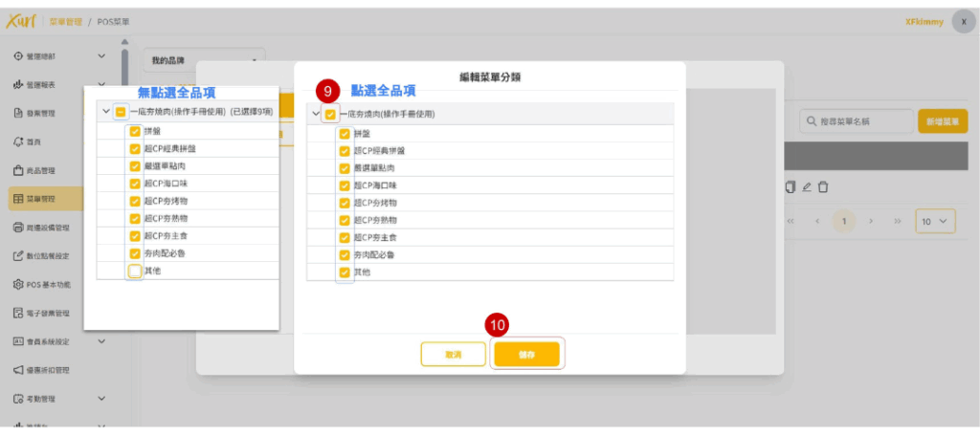Click the copy menu icon in the table row
980x435 pixels.
(790, 187)
